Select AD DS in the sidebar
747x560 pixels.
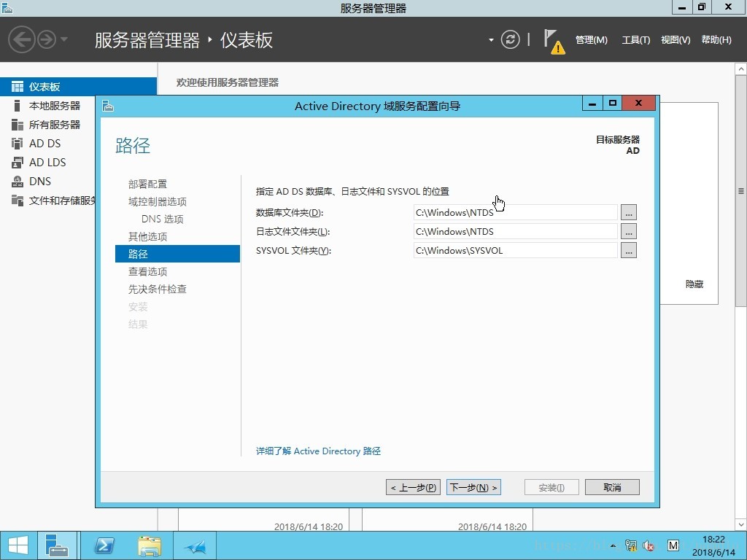pyautogui.click(x=44, y=144)
